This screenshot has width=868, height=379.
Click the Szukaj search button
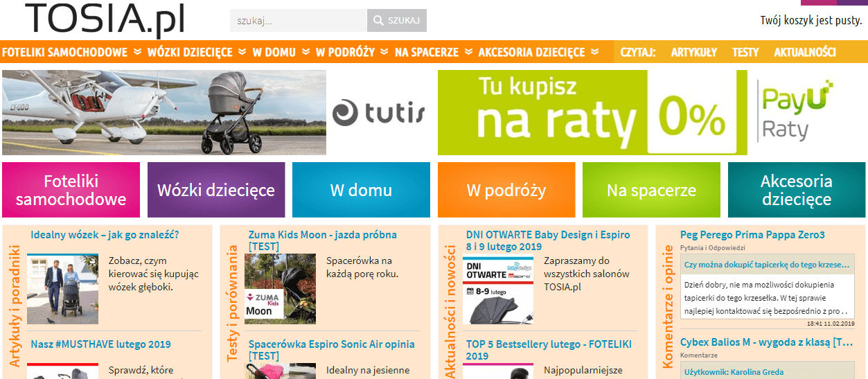pyautogui.click(x=396, y=21)
